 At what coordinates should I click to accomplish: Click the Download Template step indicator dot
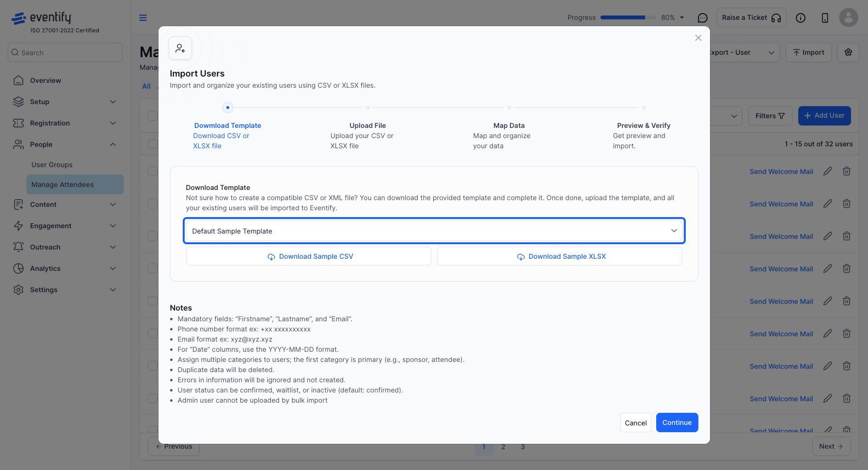click(x=227, y=108)
